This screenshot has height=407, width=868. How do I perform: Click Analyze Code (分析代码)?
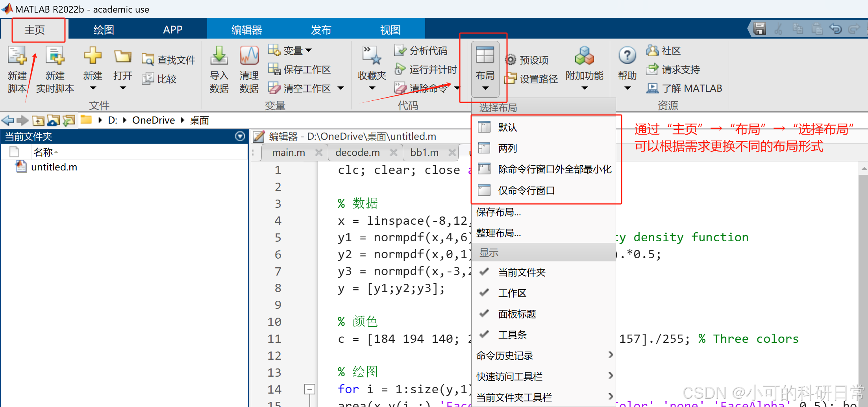tap(420, 50)
